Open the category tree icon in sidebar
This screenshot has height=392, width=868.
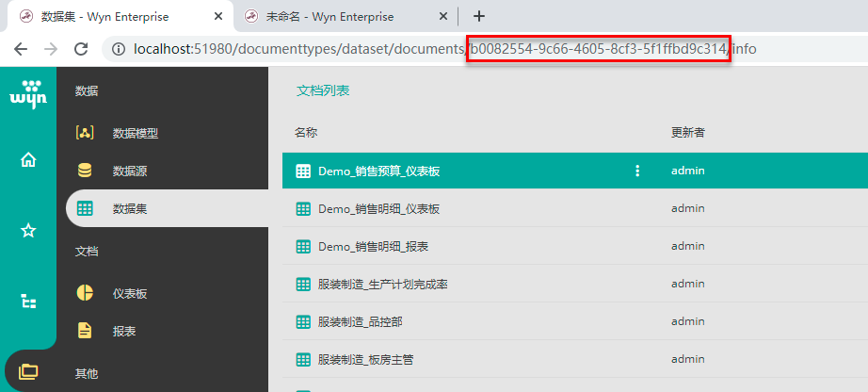pyautogui.click(x=28, y=302)
